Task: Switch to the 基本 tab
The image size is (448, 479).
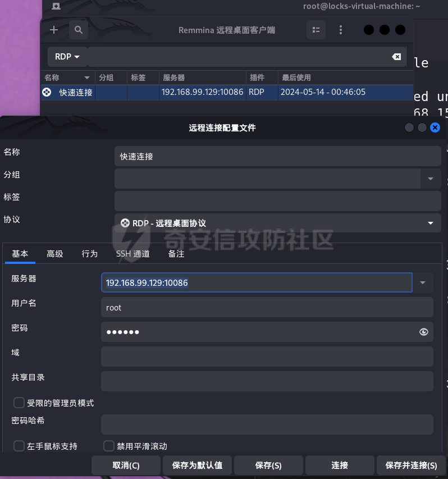Action: point(20,254)
